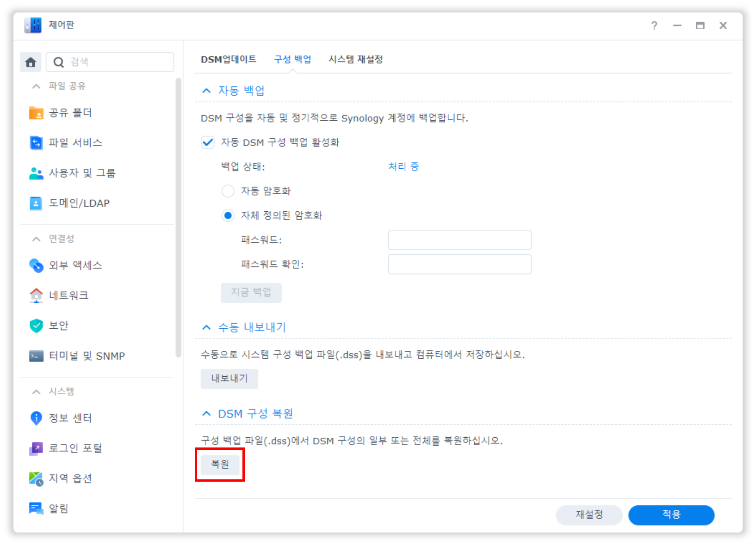
Task: Open the 공유 폴더 shared folder icon
Action: (x=36, y=113)
